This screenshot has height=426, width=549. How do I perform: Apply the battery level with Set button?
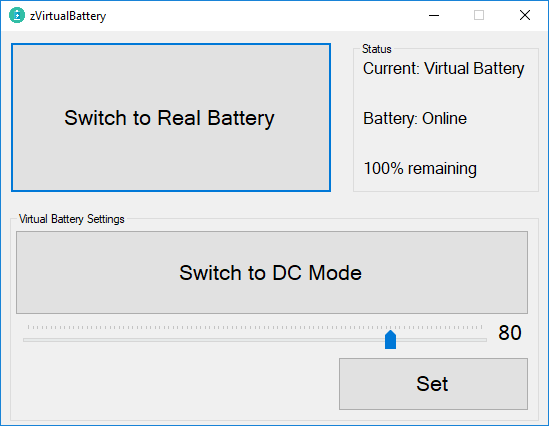433,384
